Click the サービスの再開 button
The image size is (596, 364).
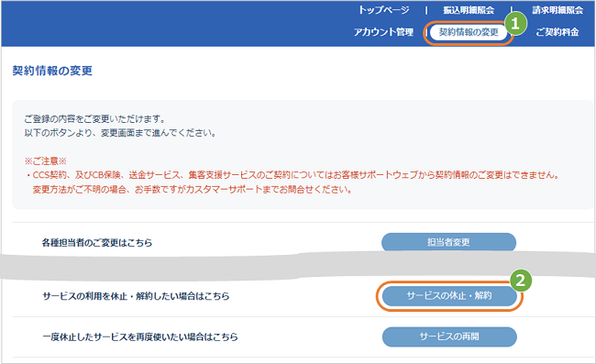449,336
